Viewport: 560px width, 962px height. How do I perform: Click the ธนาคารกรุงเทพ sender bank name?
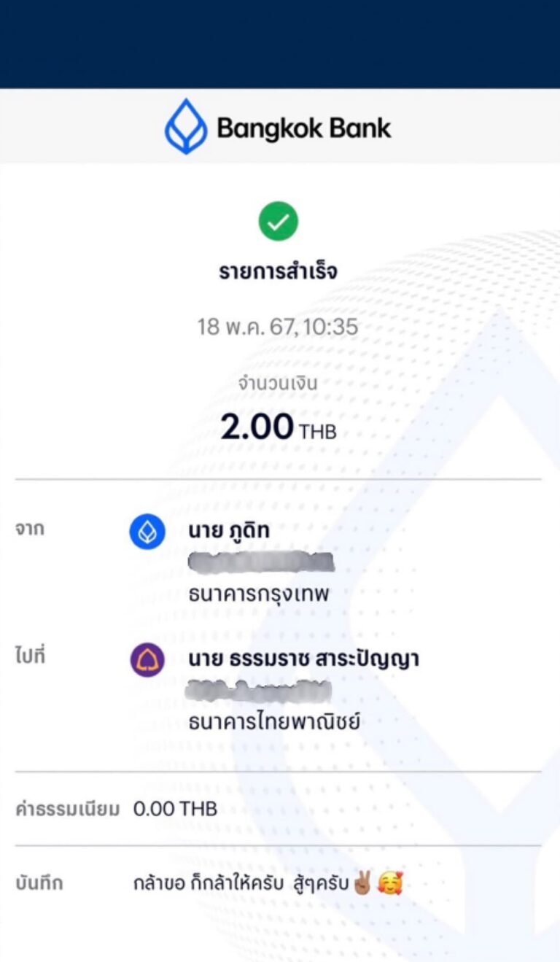click(x=259, y=594)
